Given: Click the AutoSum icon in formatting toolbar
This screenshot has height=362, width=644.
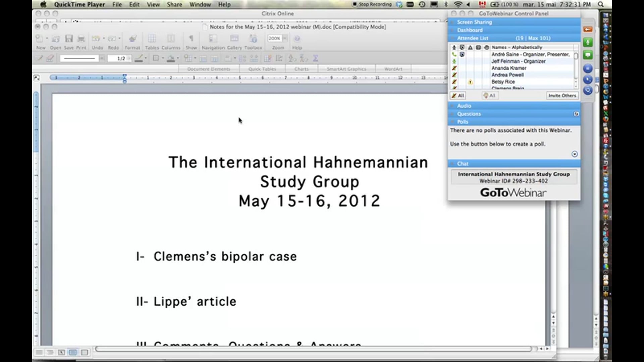Looking at the screenshot, I should 315,58.
